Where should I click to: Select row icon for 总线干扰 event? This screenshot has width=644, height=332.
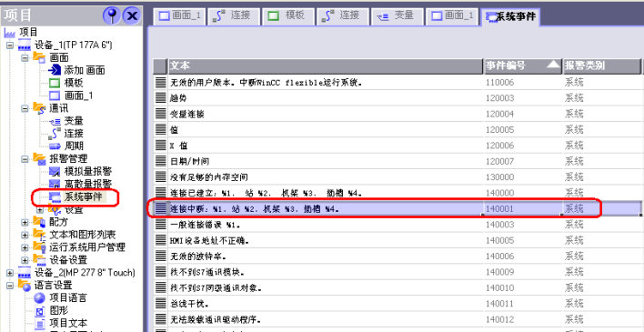pyautogui.click(x=161, y=304)
